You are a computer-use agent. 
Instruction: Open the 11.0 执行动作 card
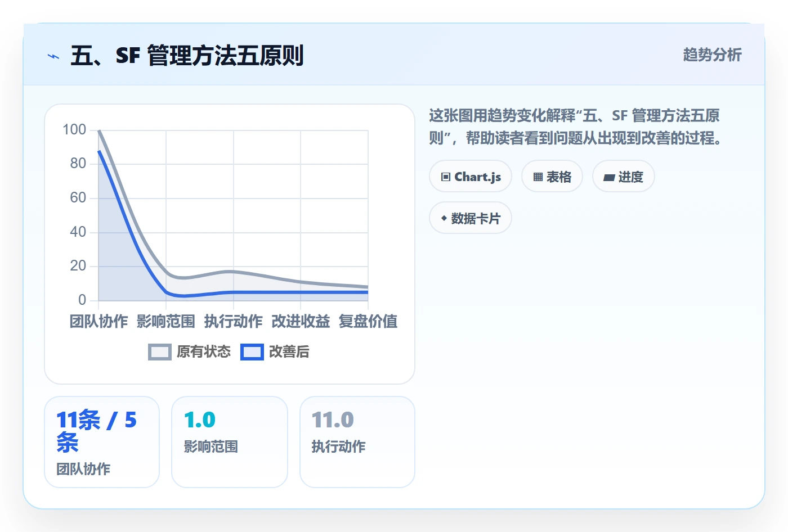(x=357, y=442)
